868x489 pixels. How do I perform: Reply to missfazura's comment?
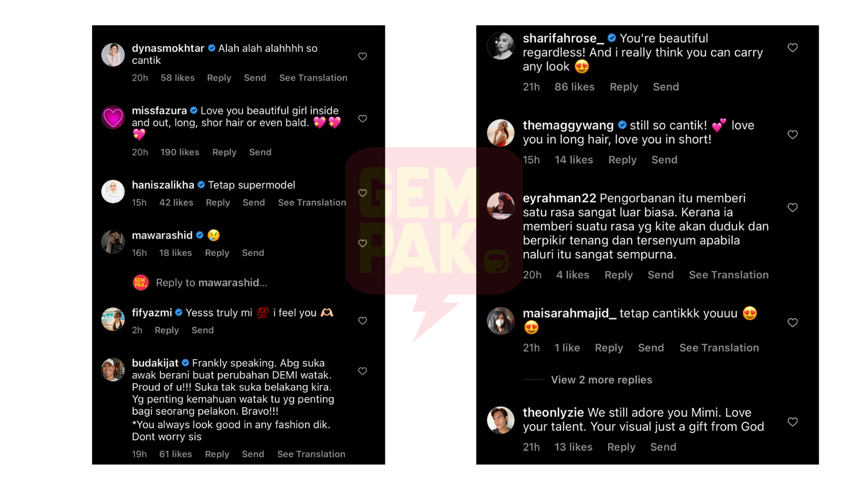[x=224, y=152]
